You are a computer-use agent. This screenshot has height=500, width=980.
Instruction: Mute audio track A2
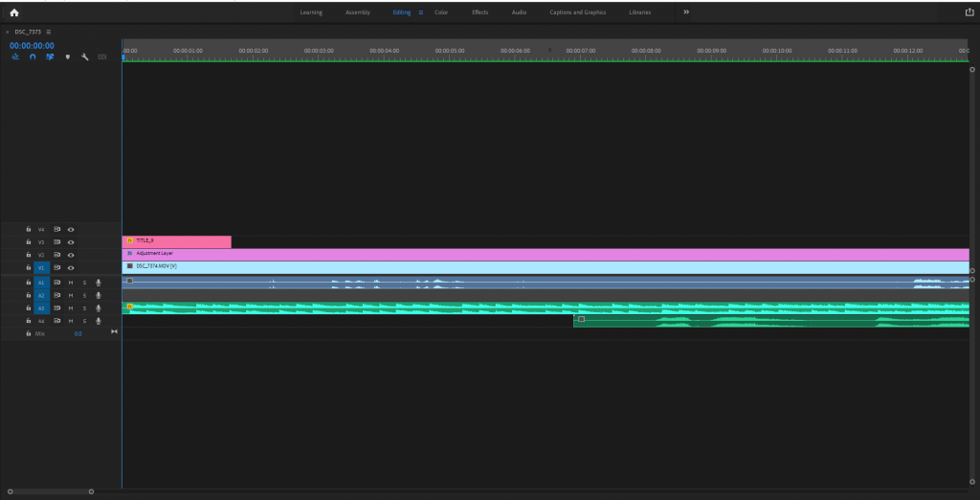click(71, 295)
